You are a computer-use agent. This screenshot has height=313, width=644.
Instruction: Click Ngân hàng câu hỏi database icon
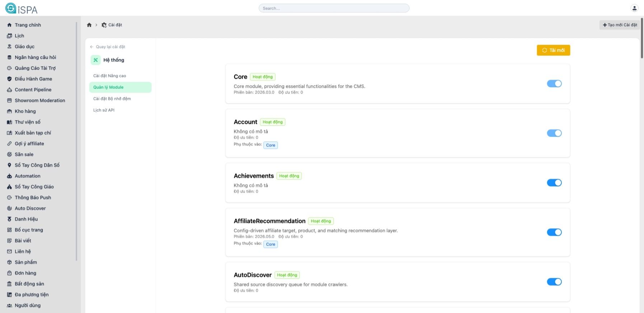9,57
